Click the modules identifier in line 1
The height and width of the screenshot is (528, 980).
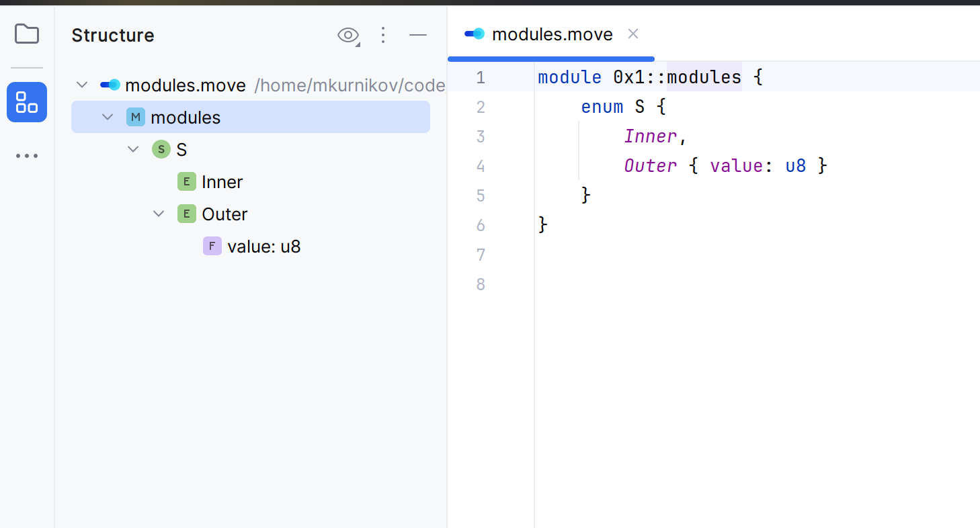point(704,77)
